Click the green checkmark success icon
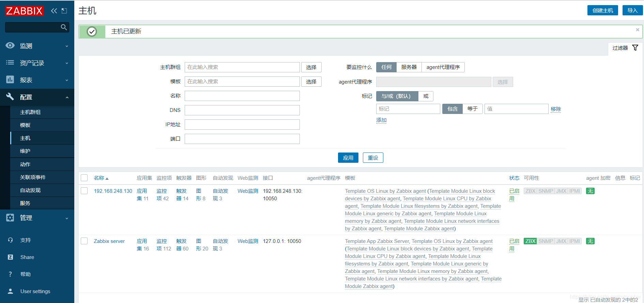 [92, 31]
